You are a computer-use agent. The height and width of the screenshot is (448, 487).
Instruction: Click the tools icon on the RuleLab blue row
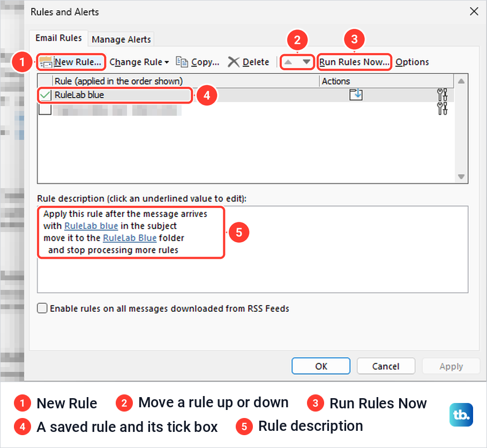(442, 94)
